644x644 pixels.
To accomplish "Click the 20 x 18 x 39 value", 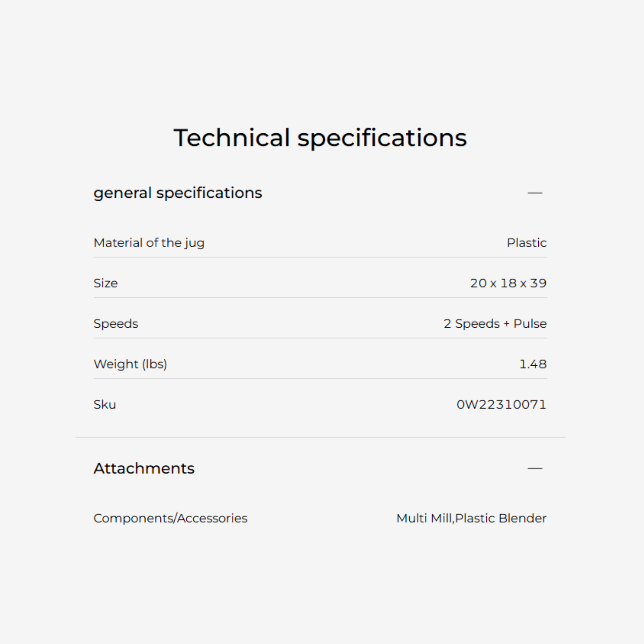I will pos(508,283).
